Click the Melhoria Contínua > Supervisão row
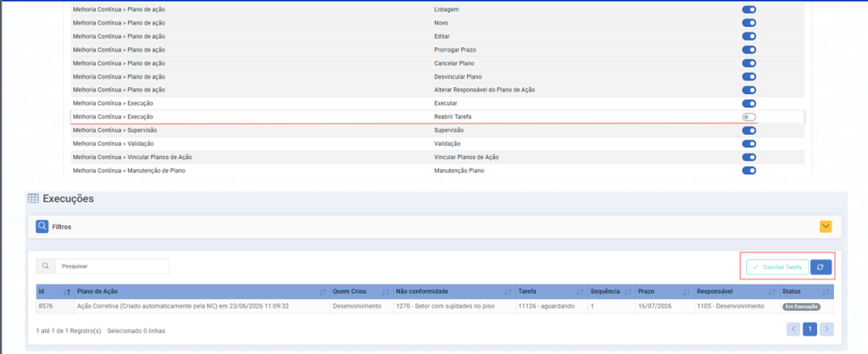 [x=437, y=130]
